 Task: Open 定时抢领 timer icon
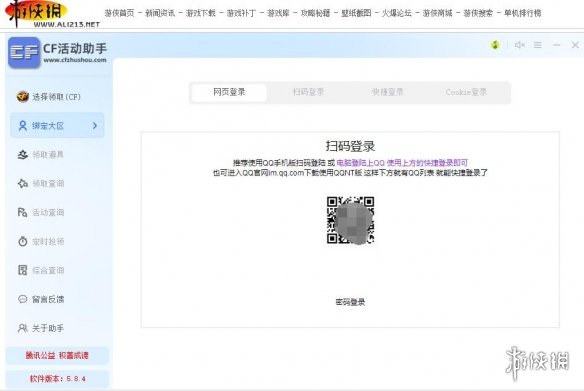(23, 241)
